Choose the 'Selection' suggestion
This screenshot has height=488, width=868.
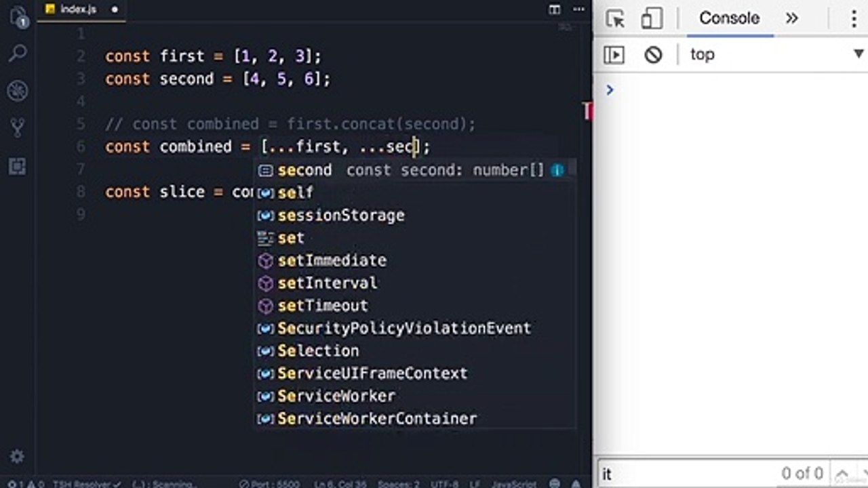point(415,351)
